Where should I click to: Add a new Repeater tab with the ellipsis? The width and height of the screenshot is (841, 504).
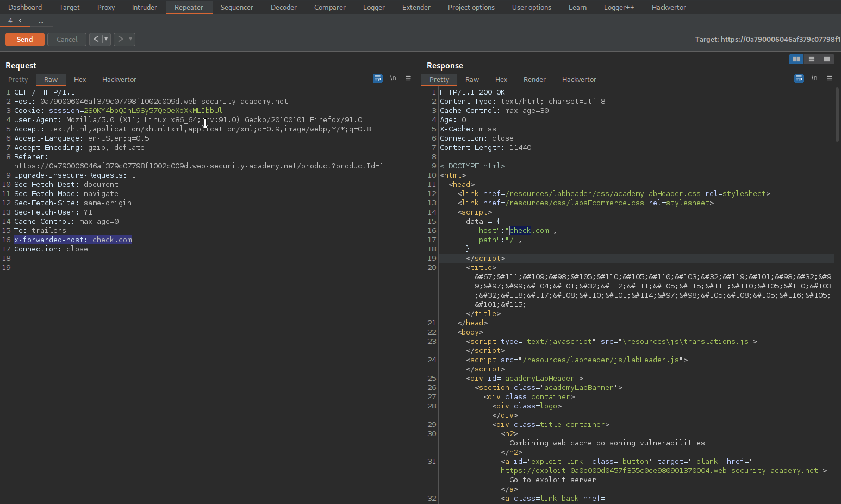(x=41, y=21)
